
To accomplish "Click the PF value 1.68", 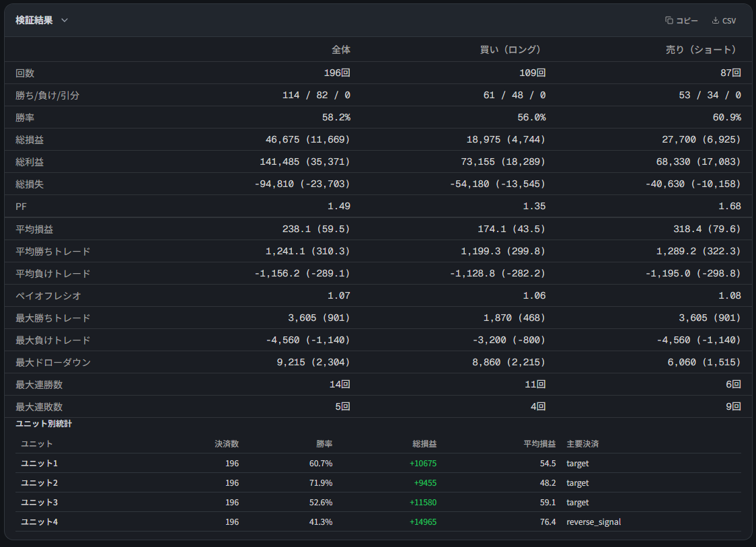I will (x=730, y=206).
